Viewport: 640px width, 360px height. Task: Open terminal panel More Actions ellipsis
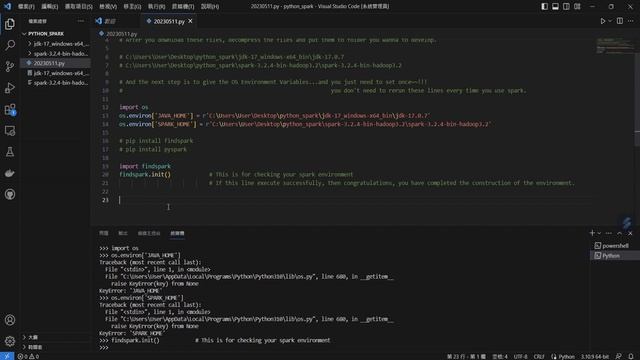[609, 233]
